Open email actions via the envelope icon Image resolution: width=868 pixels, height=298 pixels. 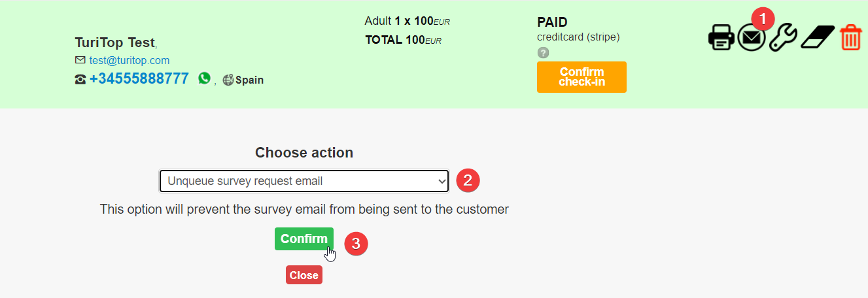(752, 38)
